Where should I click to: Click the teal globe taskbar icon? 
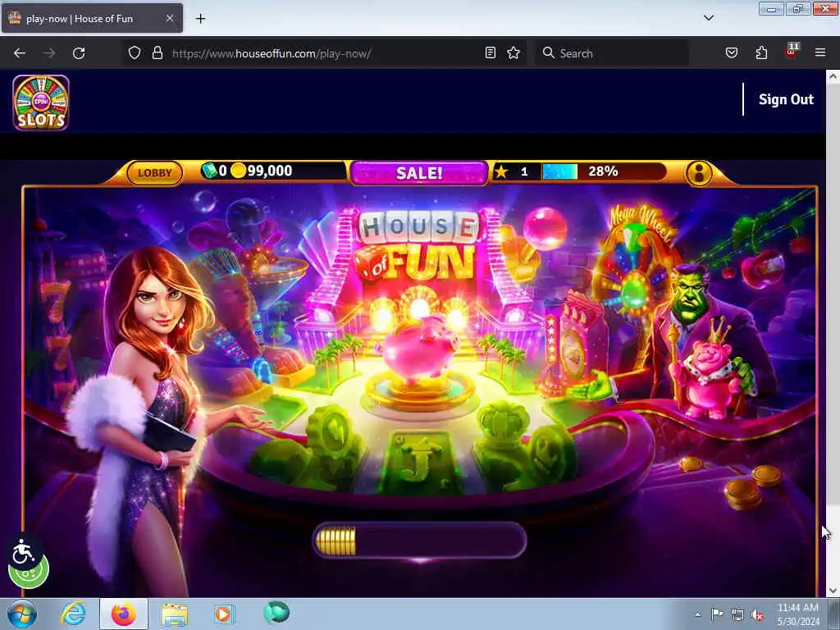tap(276, 613)
